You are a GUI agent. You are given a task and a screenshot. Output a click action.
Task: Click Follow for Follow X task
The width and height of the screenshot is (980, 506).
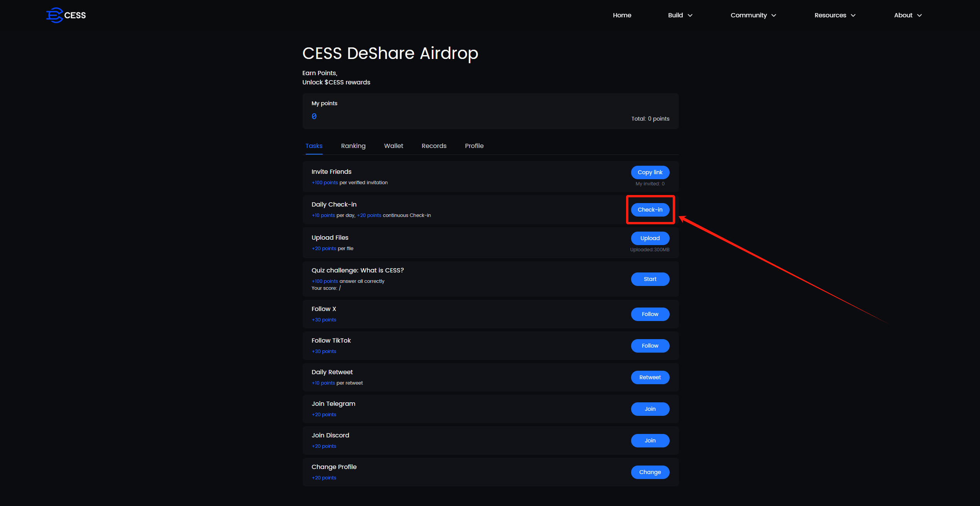650,314
